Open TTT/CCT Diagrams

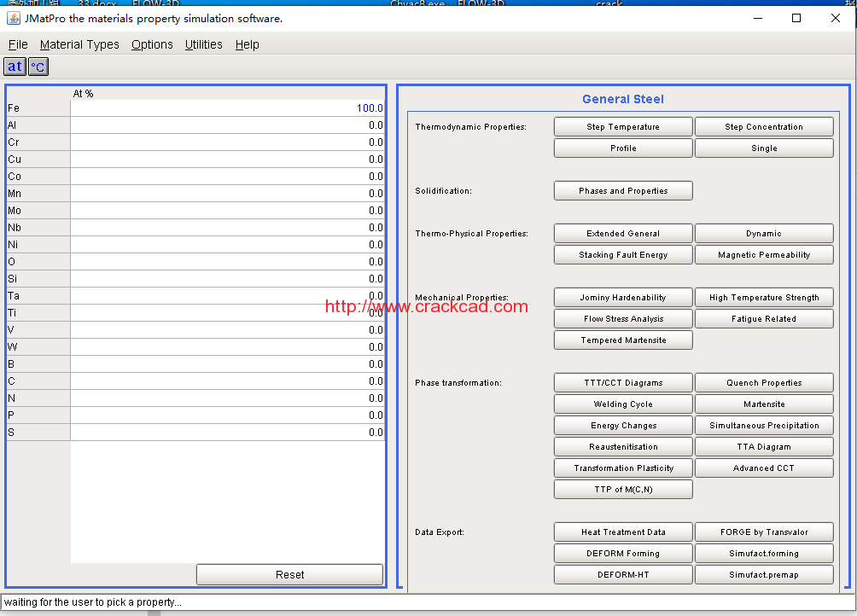coord(623,382)
